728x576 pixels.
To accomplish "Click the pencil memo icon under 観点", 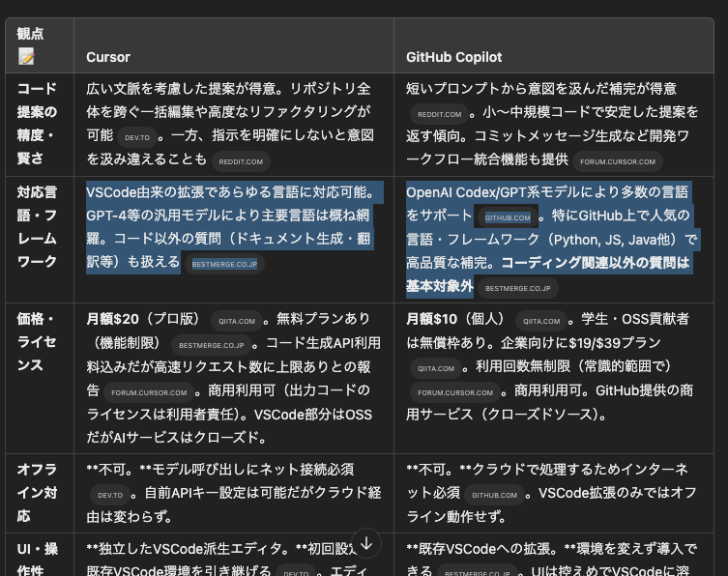I will coord(26,56).
